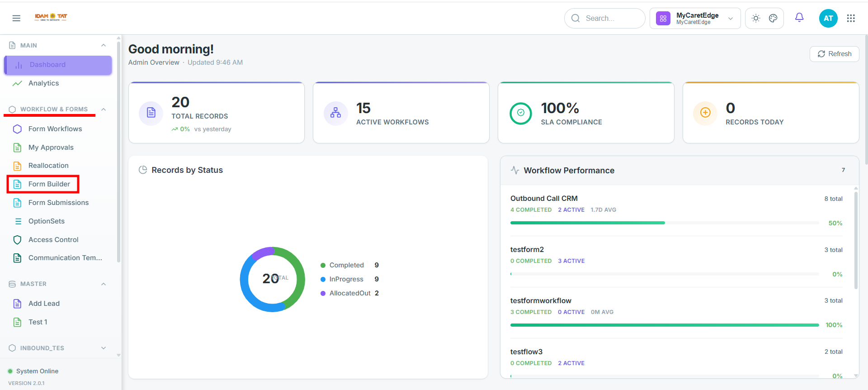
Task: Click in the Search input field
Action: click(604, 19)
